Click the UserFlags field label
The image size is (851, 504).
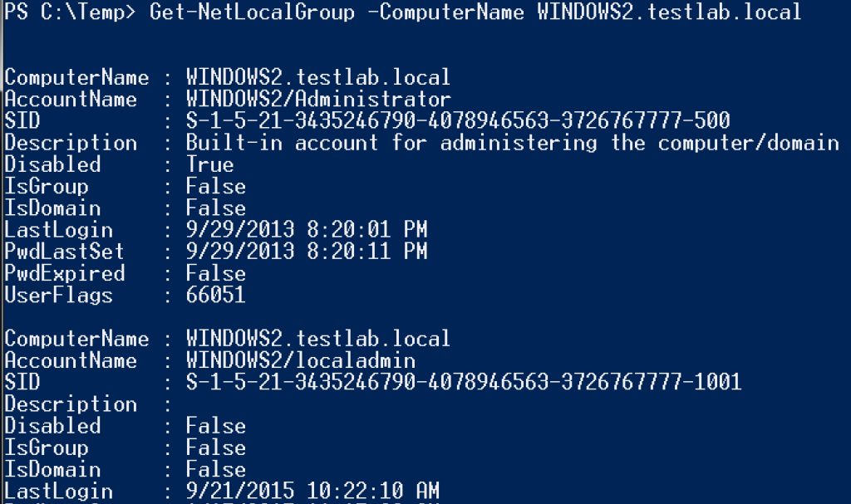(x=59, y=295)
